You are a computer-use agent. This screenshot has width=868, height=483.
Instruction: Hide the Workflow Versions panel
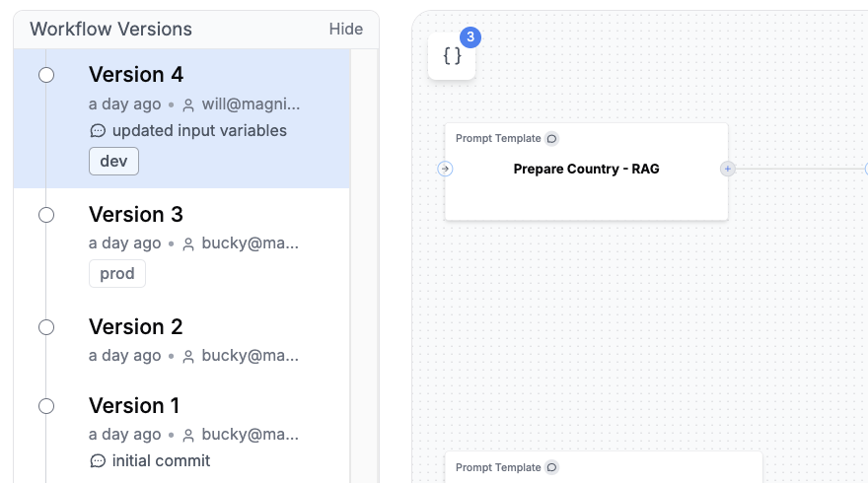346,29
